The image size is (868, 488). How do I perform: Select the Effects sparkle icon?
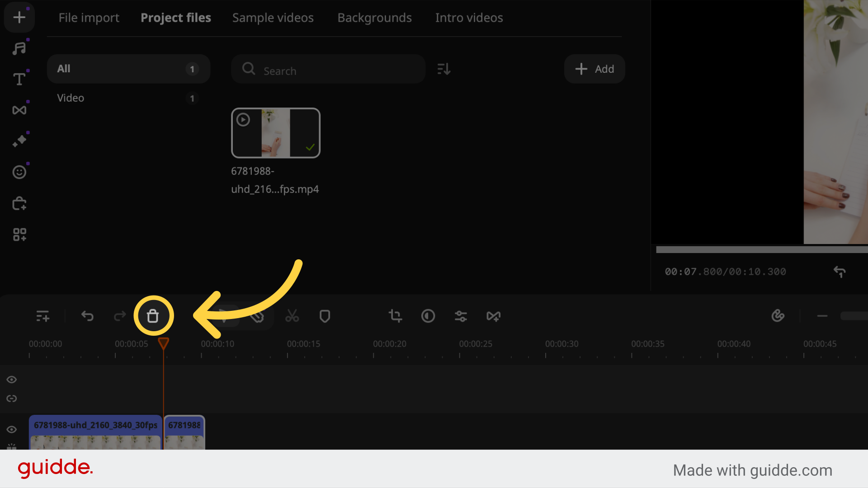pos(19,140)
